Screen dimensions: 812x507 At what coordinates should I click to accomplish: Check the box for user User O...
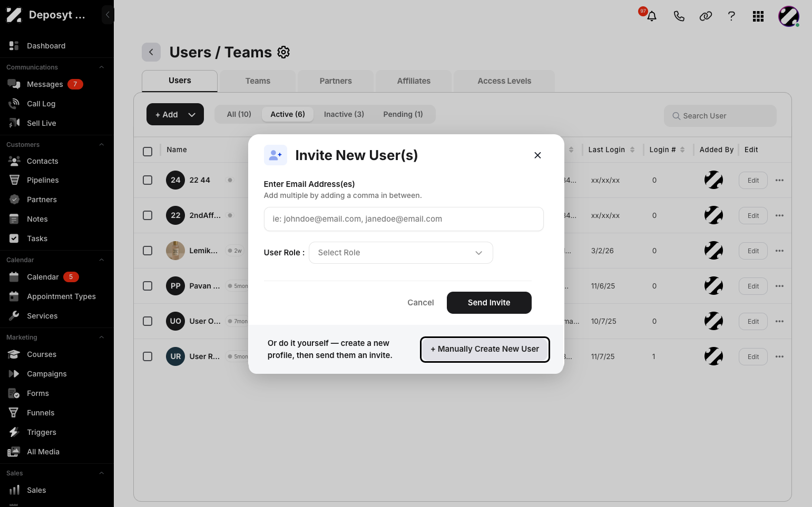coord(148,321)
